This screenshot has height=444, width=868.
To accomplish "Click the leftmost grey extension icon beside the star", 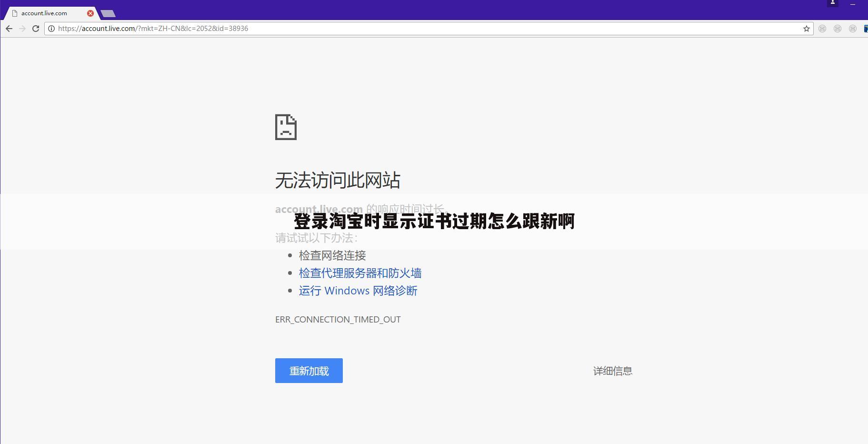I will pos(822,29).
